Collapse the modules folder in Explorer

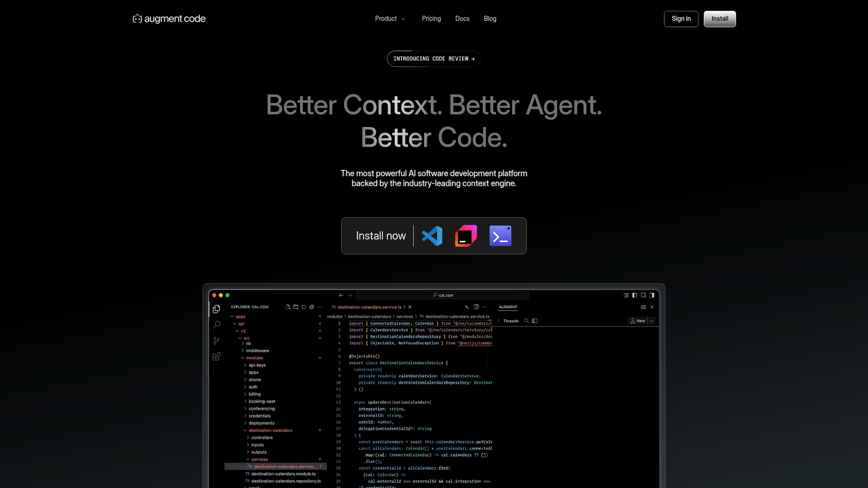(x=241, y=357)
